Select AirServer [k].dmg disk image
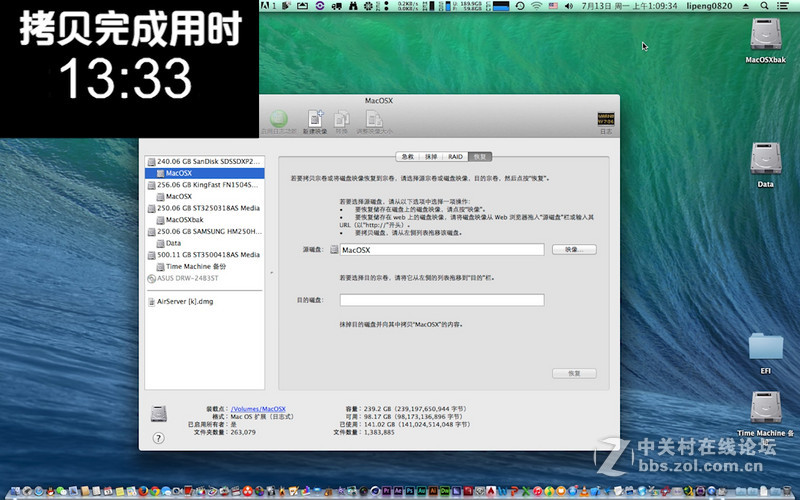The height and width of the screenshot is (500, 800). click(205, 302)
